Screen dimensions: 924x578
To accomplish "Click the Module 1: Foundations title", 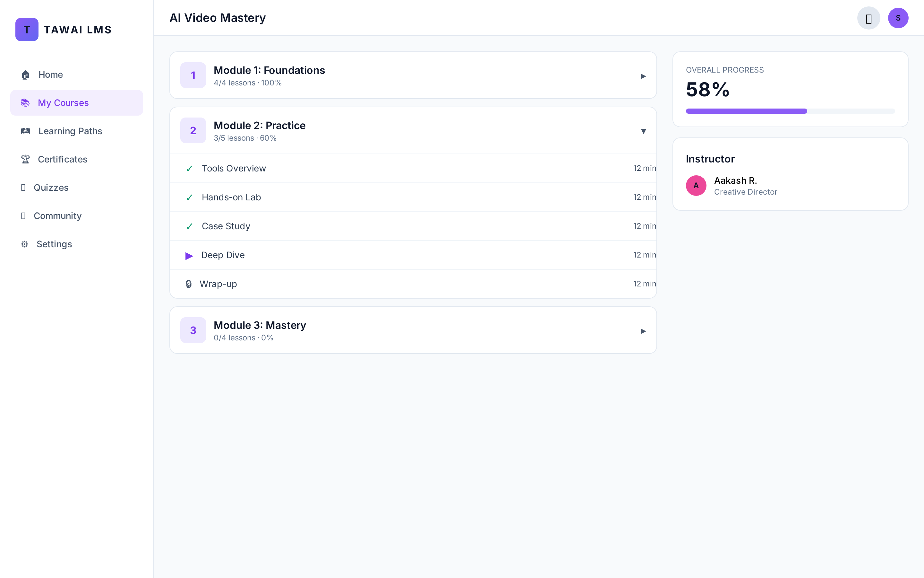I will click(x=269, y=70).
